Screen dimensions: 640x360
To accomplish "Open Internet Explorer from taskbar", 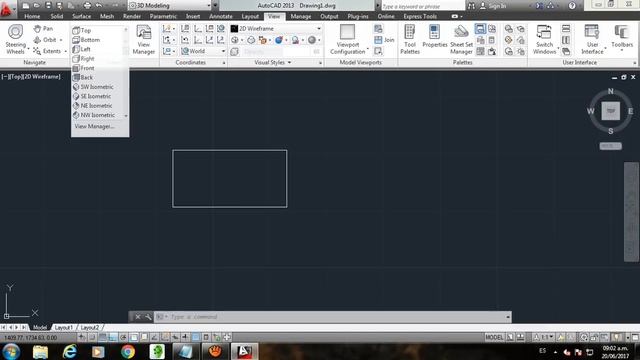I will 70,351.
